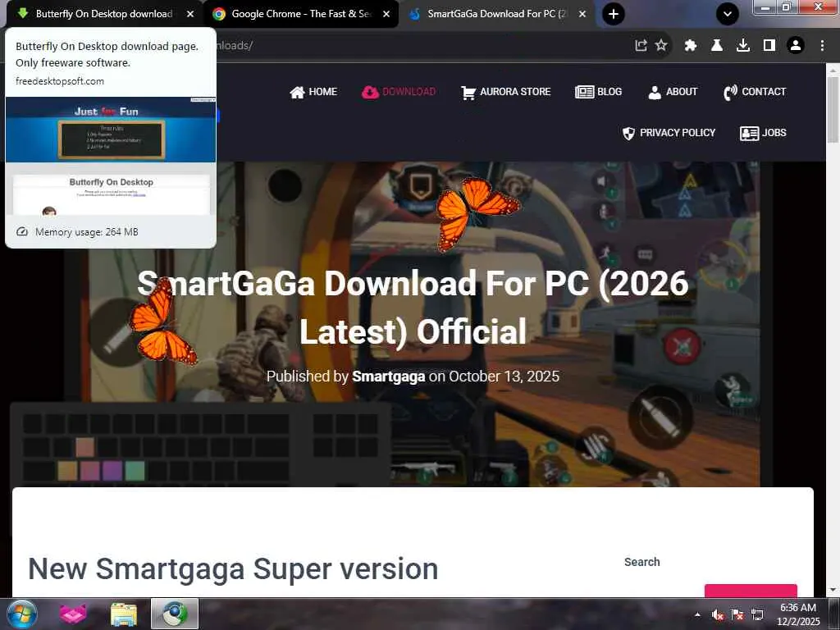Click the page vertical scrollbar thumb
This screenshot has height=630, width=840.
point(833,110)
